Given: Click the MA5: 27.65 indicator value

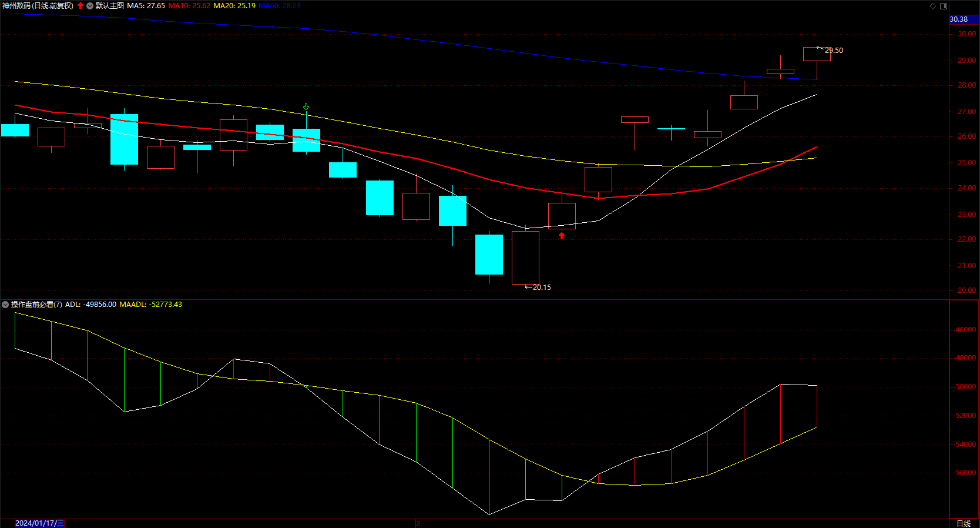Looking at the screenshot, I should point(146,6).
